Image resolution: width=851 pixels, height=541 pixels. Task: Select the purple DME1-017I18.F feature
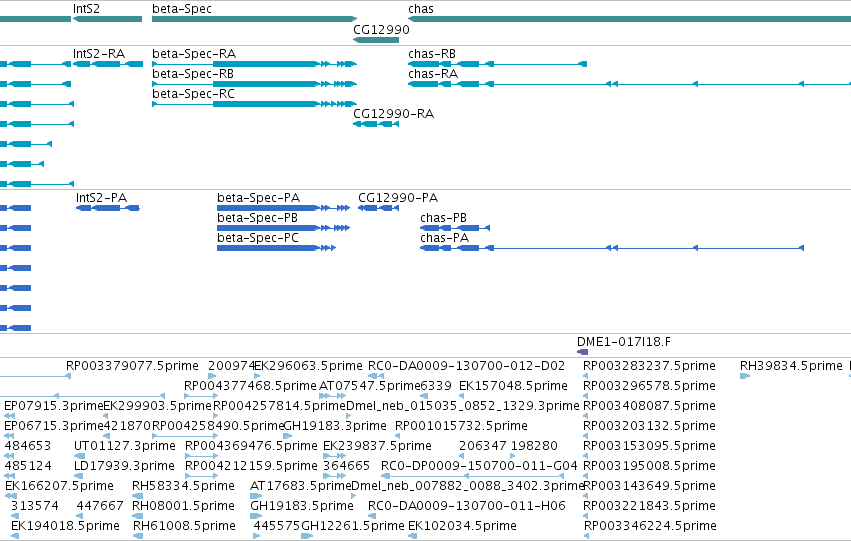[582, 352]
